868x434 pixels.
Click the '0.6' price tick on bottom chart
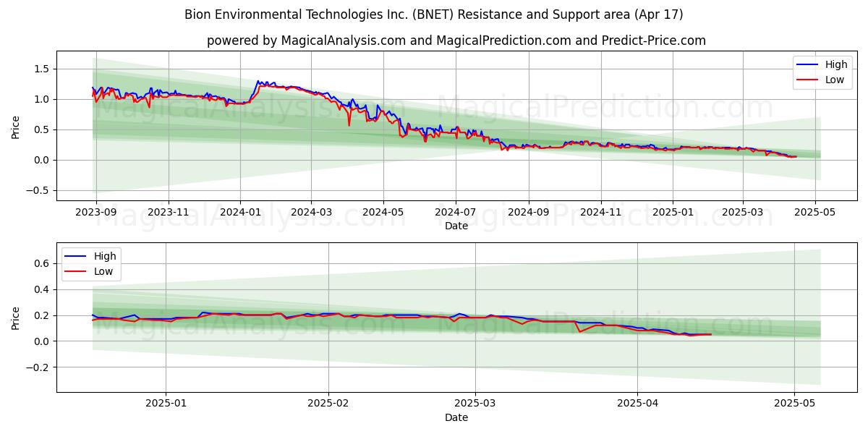click(x=42, y=263)
